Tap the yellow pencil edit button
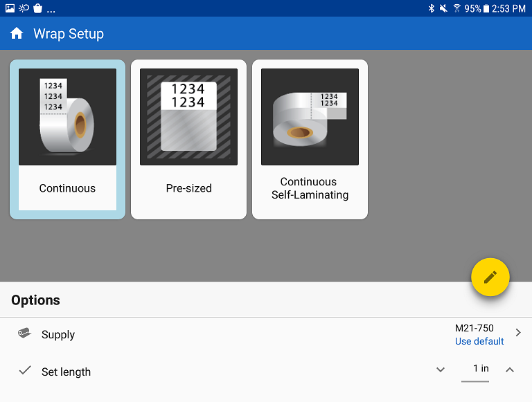Screen dimensions: 532x402 490,277
